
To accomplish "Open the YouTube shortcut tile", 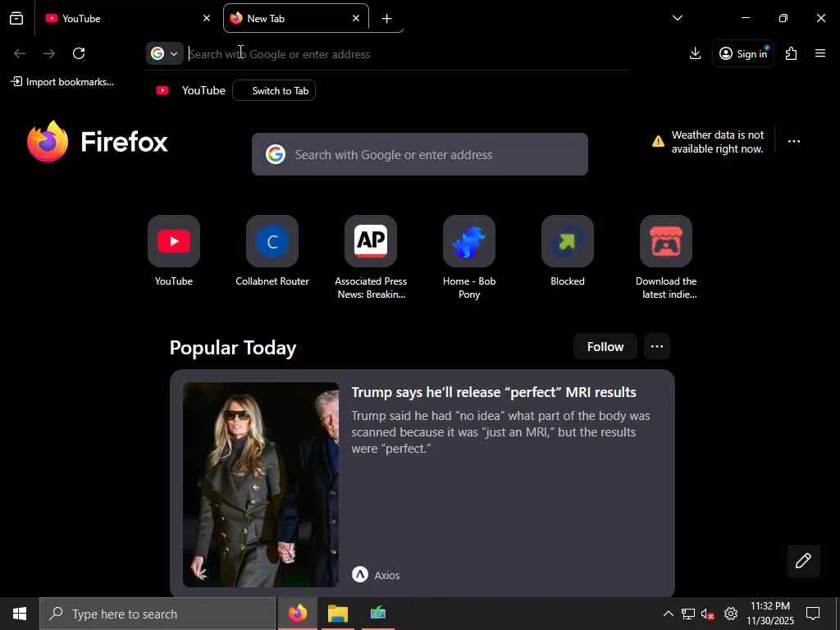I will (174, 242).
